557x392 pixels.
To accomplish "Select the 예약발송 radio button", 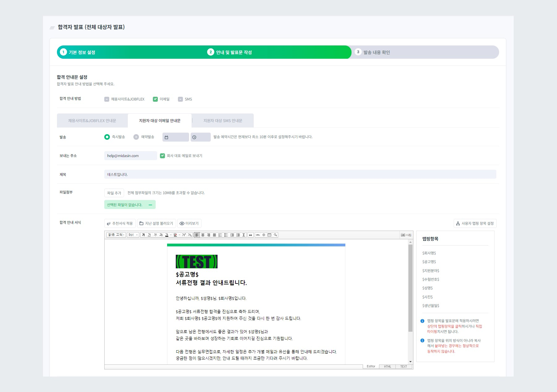I will tap(135, 137).
